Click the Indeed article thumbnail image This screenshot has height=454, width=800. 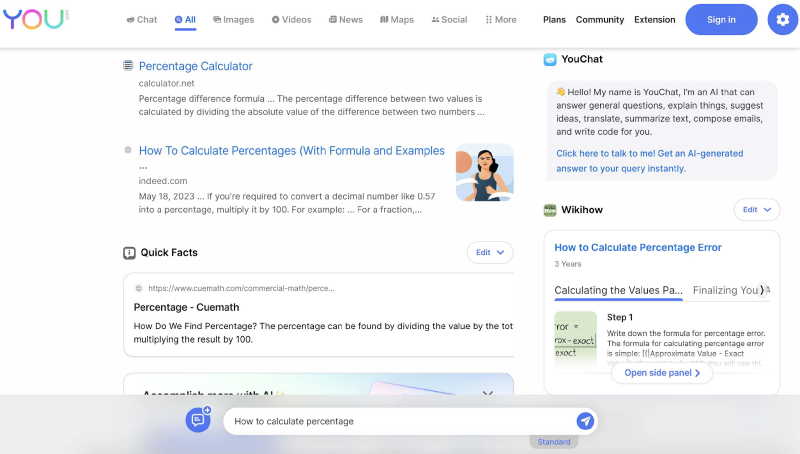[x=484, y=173]
